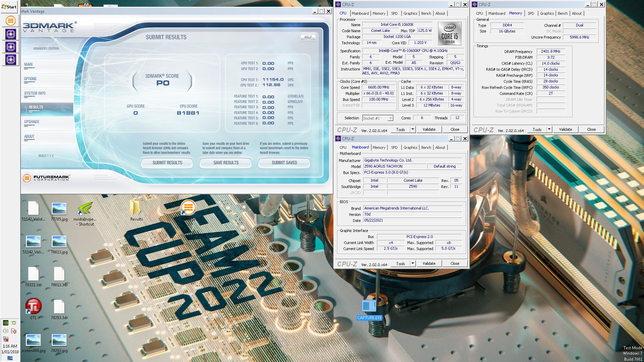Select the 70321.3dr file icon

[33, 277]
